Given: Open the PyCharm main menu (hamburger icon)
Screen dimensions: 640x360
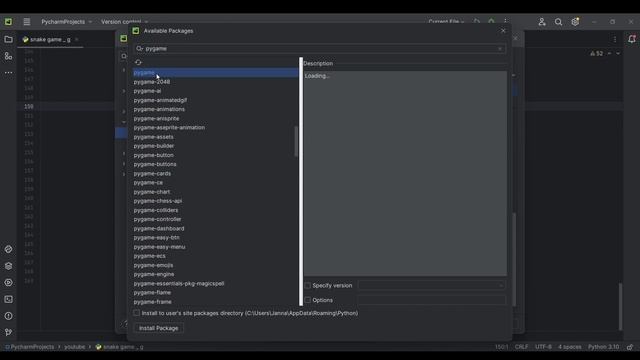Looking at the screenshot, I should (x=27, y=22).
